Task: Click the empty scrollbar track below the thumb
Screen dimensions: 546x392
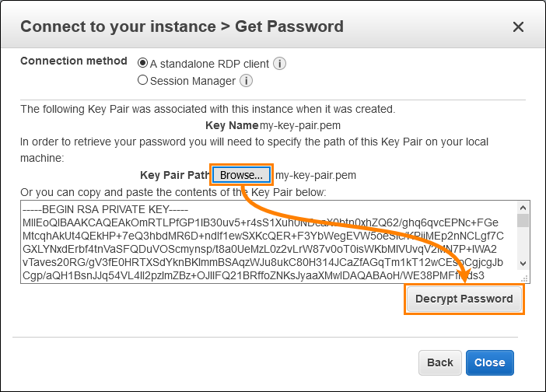Action: click(523, 243)
